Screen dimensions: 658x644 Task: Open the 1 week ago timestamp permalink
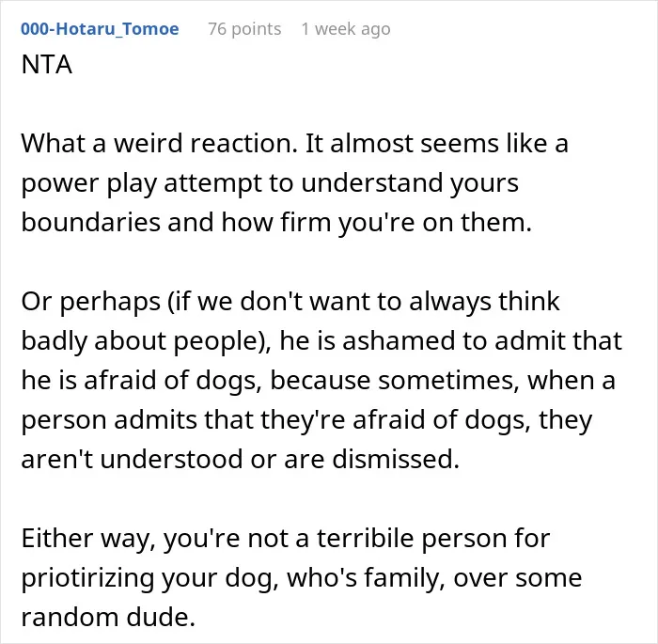346,29
